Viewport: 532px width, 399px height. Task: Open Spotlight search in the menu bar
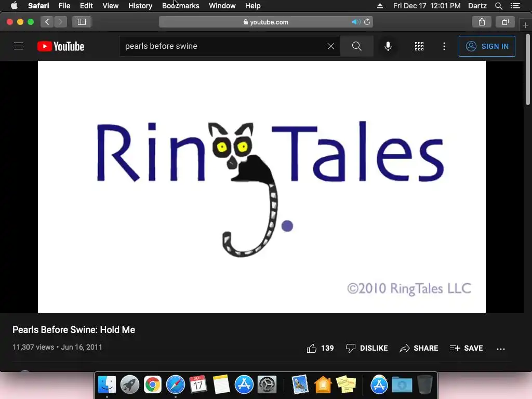498,6
